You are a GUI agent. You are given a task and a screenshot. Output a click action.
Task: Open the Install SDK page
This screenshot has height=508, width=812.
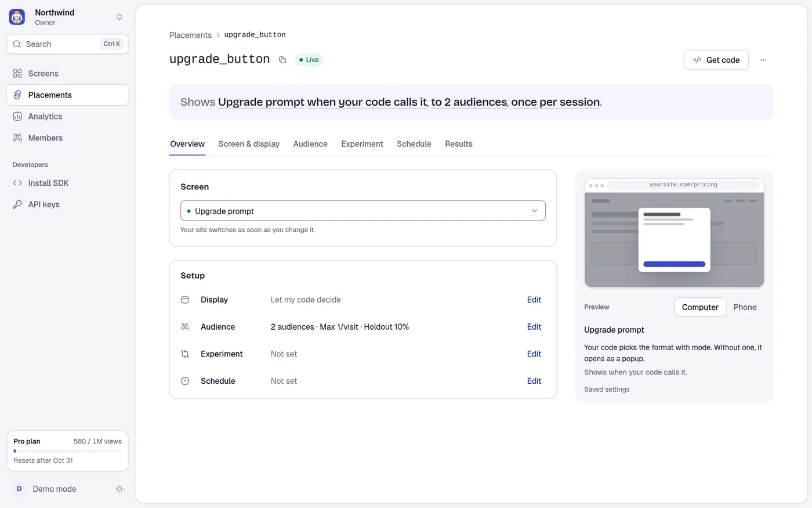tap(67, 183)
